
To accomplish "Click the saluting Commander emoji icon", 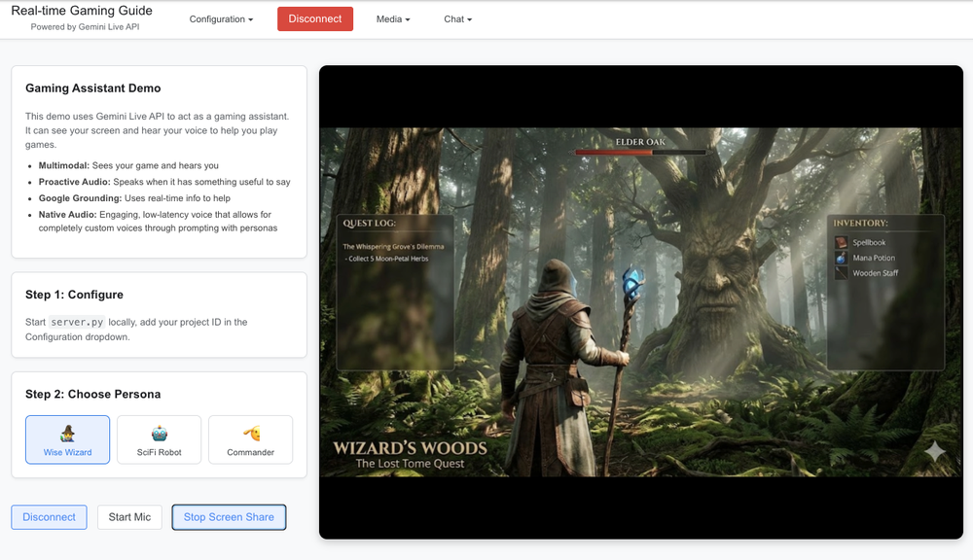I will coord(251,434).
